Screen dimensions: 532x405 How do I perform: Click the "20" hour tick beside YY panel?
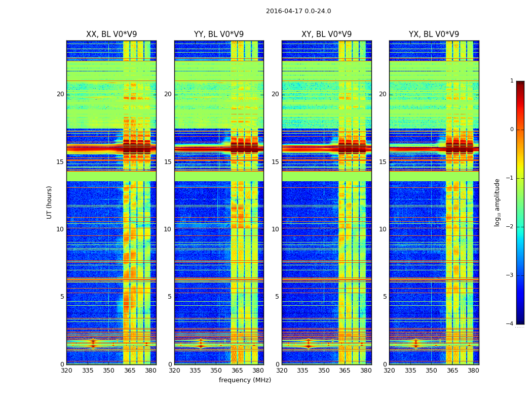pos(168,94)
